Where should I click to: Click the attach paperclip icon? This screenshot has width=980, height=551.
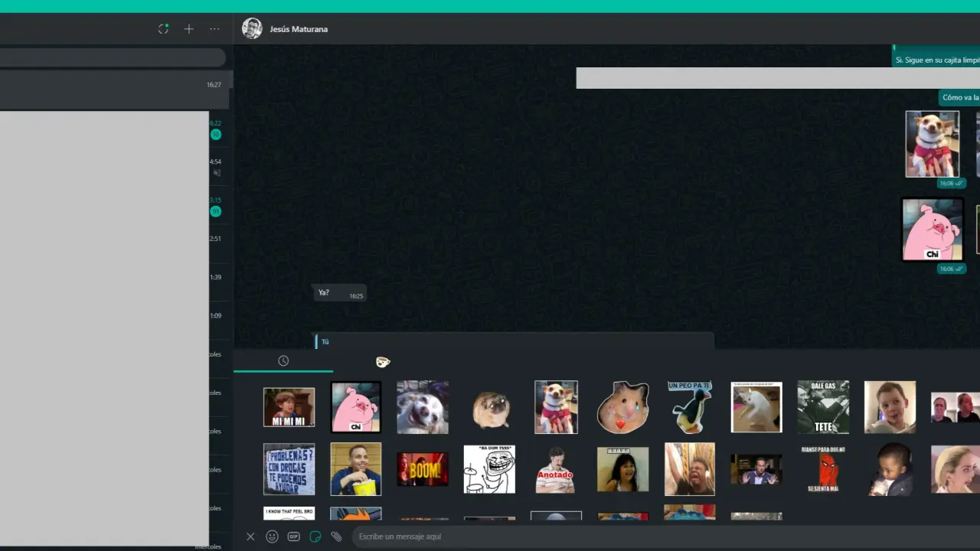(336, 536)
